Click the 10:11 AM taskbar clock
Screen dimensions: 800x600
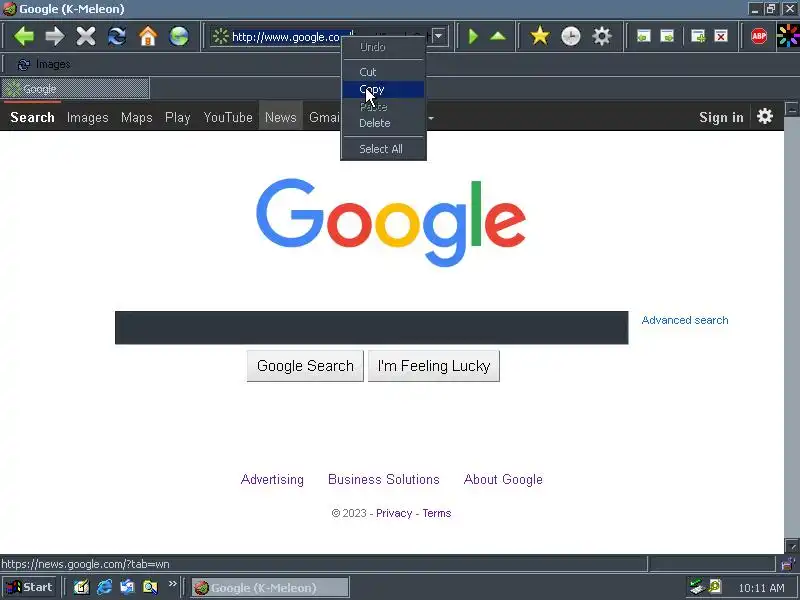click(x=761, y=588)
